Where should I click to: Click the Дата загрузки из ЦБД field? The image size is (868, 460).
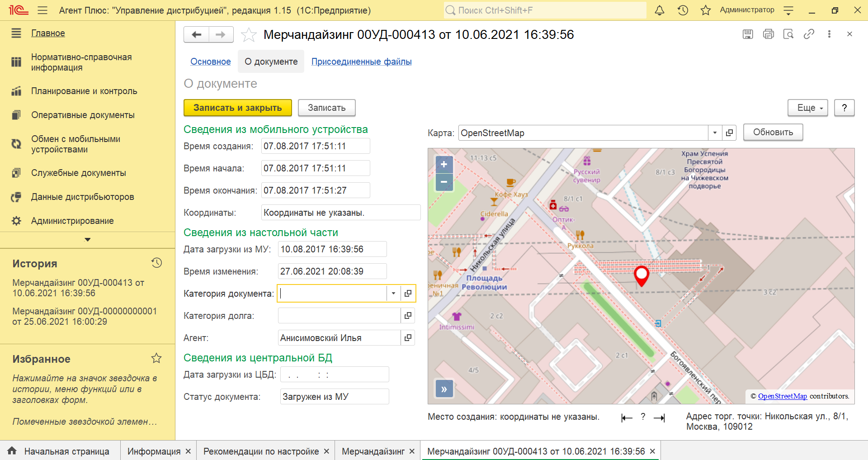point(335,375)
